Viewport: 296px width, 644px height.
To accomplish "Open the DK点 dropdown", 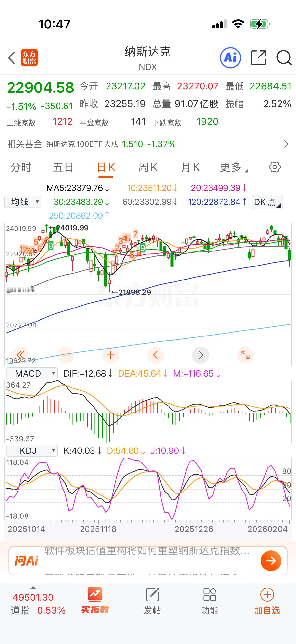I will [267, 202].
